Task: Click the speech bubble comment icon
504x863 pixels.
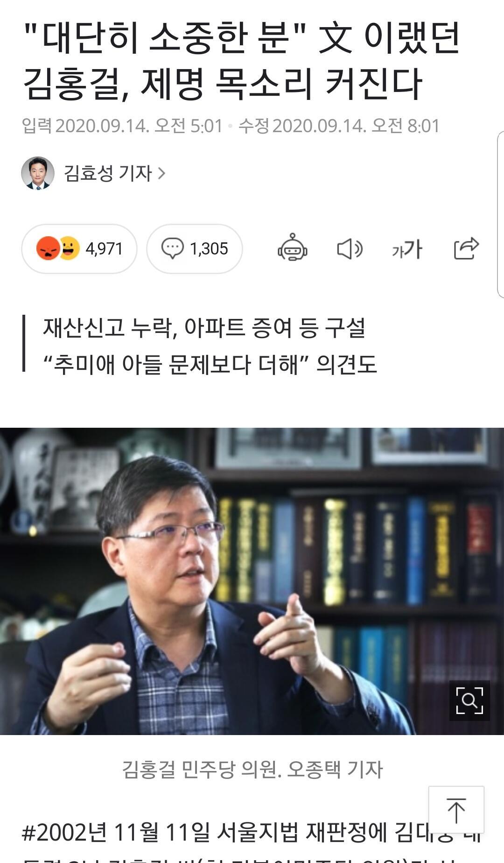Action: [173, 248]
